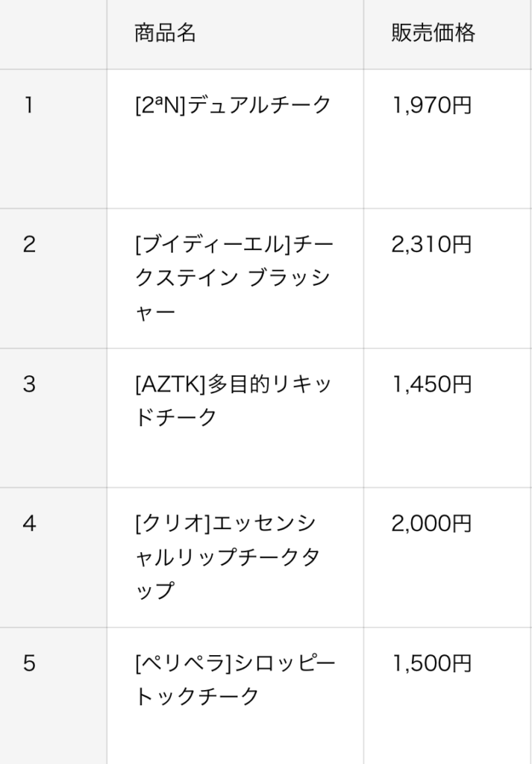Click the 1,970円 price

point(432,105)
